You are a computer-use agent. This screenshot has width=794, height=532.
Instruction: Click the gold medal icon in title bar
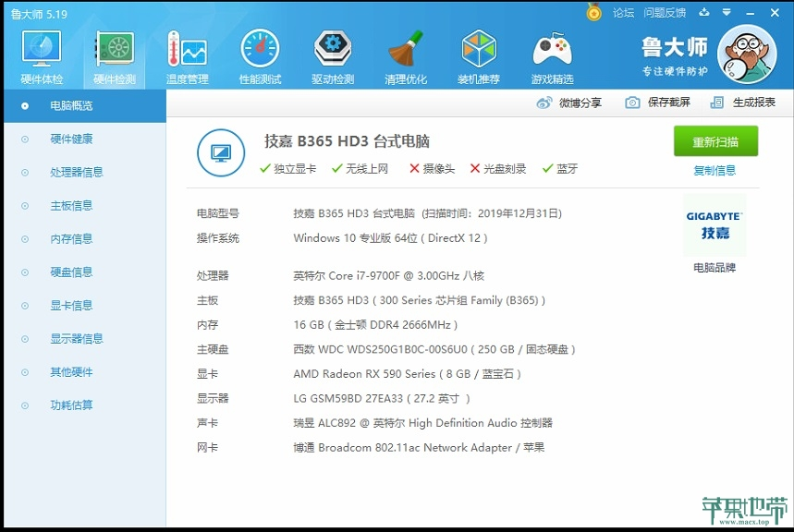coord(593,12)
